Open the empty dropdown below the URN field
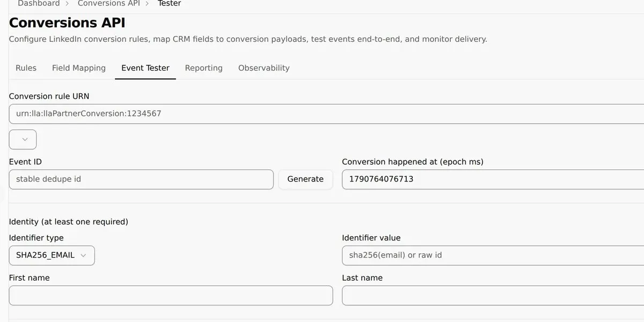The width and height of the screenshot is (644, 322). pyautogui.click(x=23, y=140)
